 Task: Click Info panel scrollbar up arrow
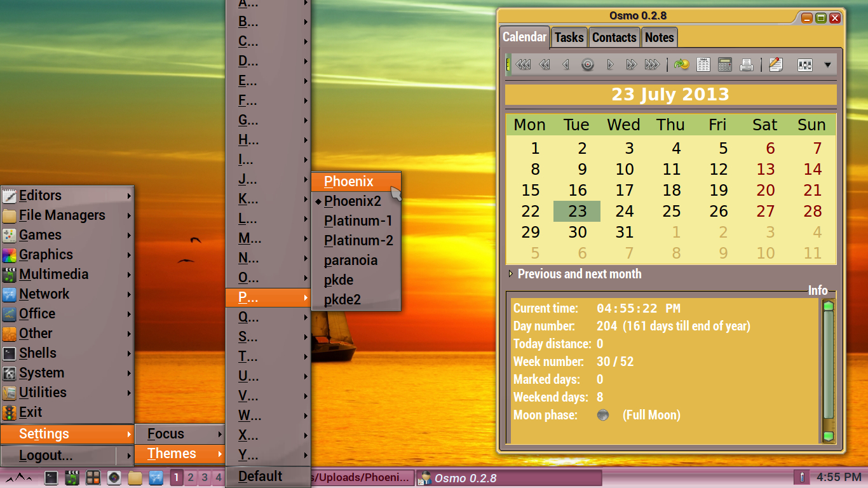828,306
